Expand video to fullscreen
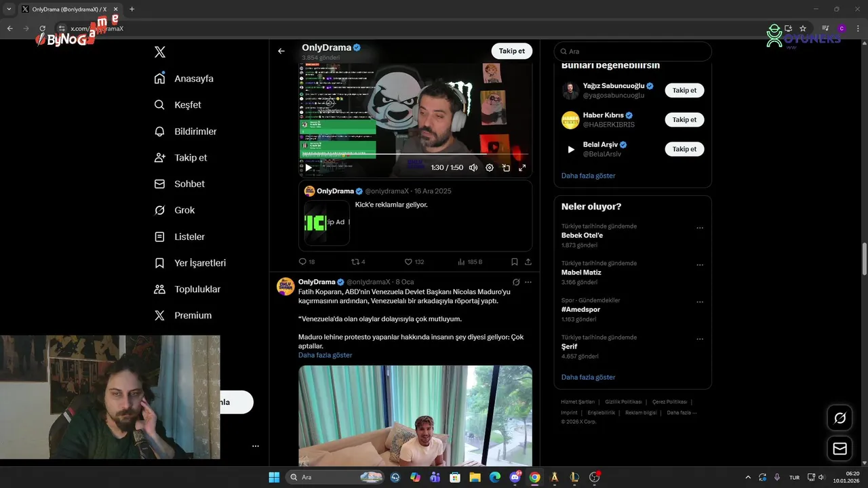Screen dimensions: 868x488 pos(522,167)
